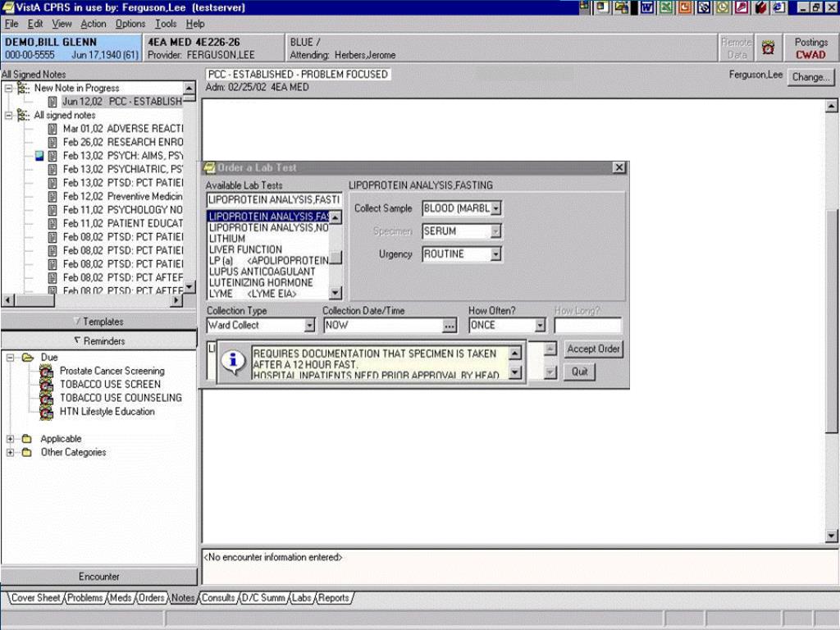Click the Other Categories folder icon
The image size is (840, 630).
[27, 453]
